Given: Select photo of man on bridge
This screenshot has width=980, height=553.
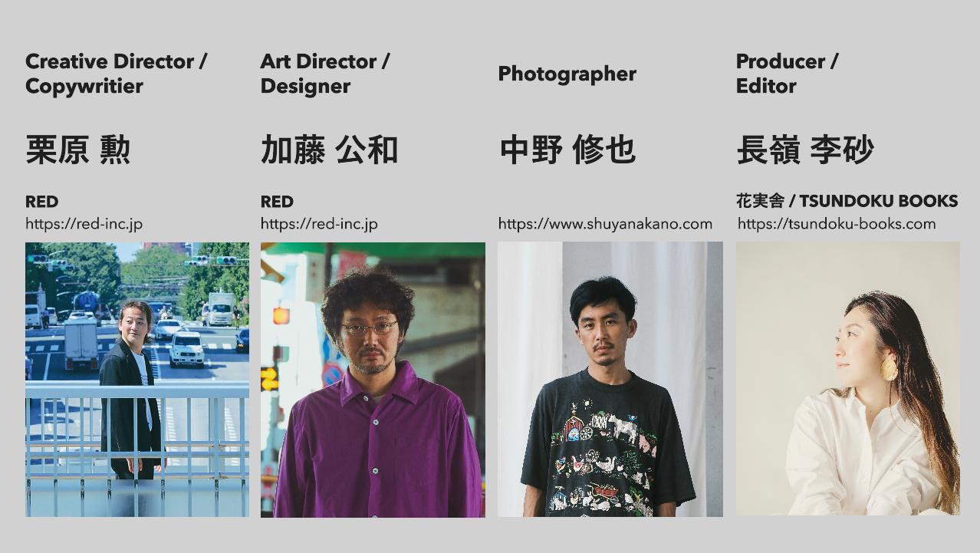Looking at the screenshot, I should click(137, 380).
